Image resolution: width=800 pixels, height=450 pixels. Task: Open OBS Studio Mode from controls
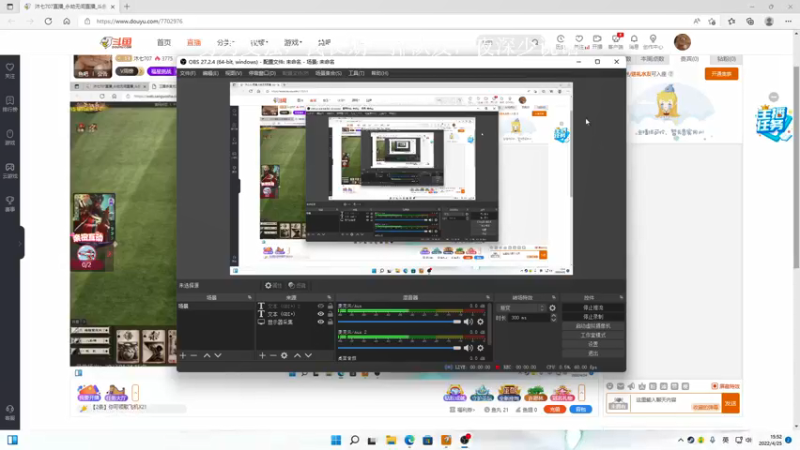coord(593,335)
